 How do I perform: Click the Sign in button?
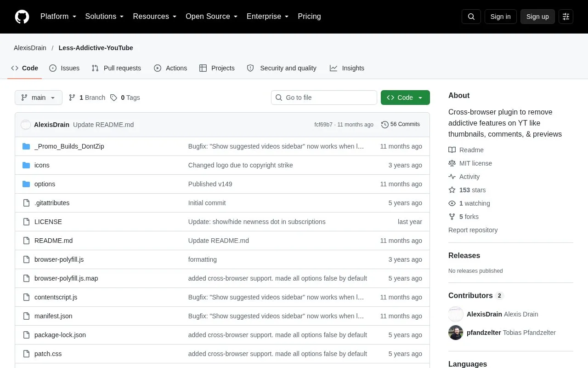pyautogui.click(x=501, y=17)
